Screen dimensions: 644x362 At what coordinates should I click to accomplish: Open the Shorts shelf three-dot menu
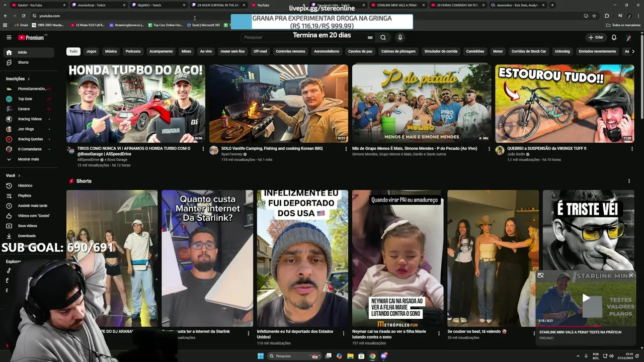coord(629,181)
